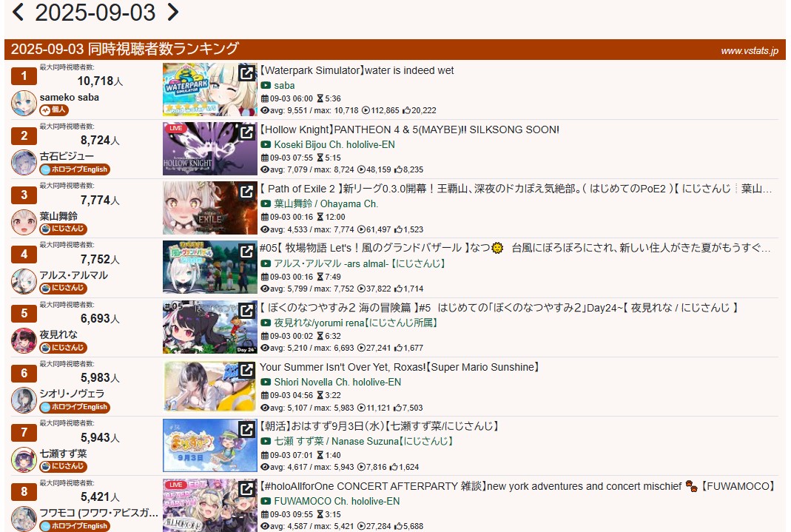Screen dimensions: 791x532
Task: Click the saba channel link
Action: pos(285,86)
